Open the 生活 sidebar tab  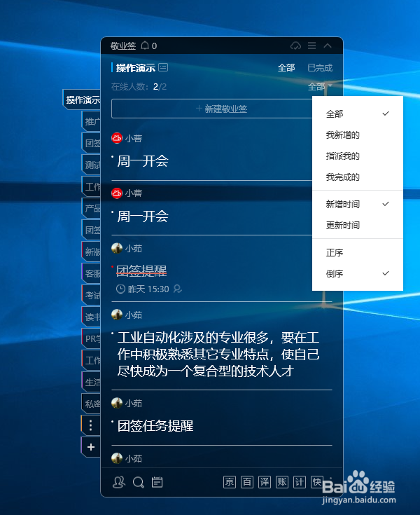[x=91, y=382]
